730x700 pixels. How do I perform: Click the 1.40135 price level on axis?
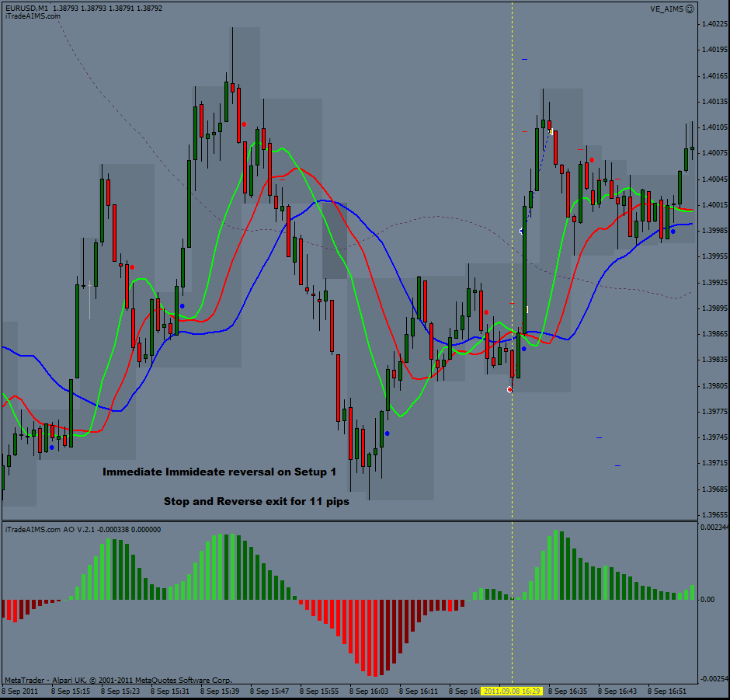(x=714, y=101)
